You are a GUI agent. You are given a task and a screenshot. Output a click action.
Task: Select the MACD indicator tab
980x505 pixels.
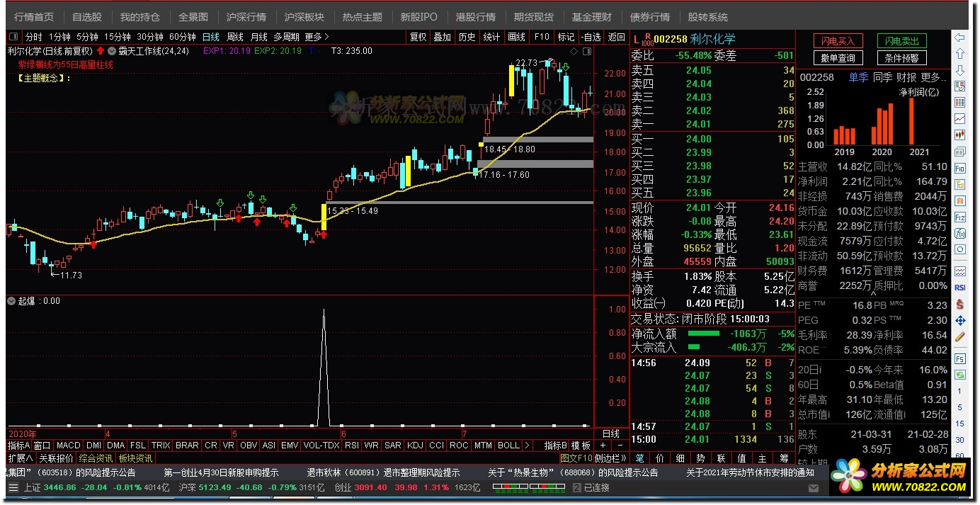(69, 446)
